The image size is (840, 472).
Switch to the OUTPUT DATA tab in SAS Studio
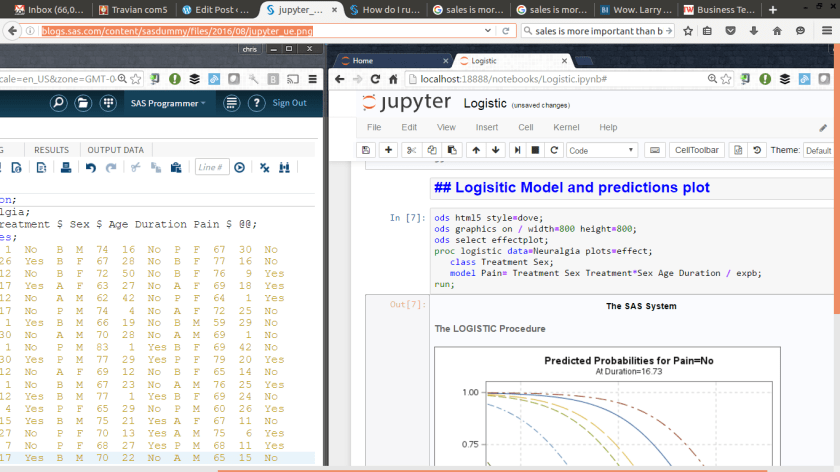[115, 150]
